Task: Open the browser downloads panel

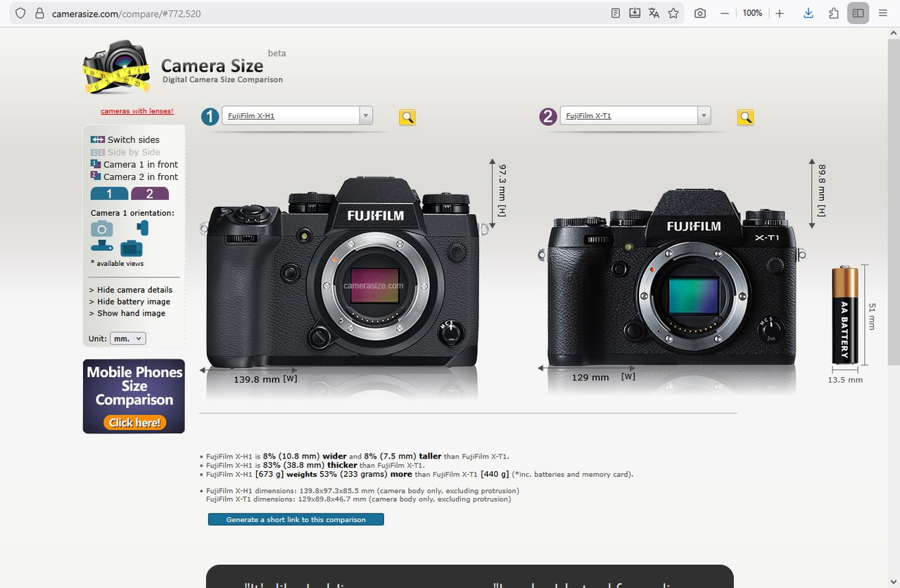Action: (x=808, y=13)
